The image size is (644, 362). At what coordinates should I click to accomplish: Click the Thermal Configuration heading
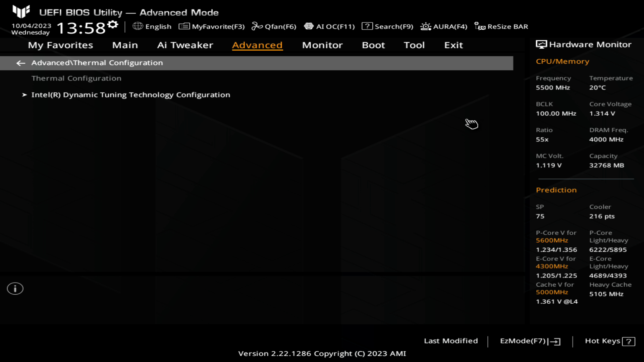[x=76, y=78]
